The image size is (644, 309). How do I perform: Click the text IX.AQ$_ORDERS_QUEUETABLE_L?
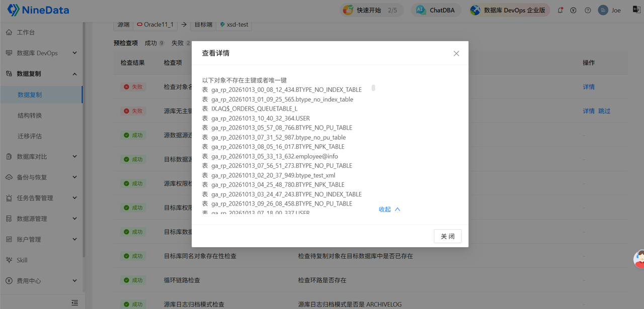[255, 109]
